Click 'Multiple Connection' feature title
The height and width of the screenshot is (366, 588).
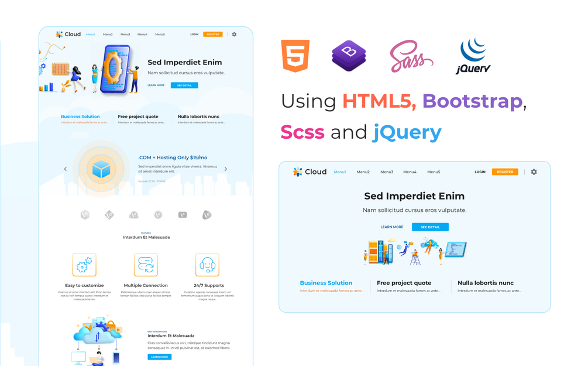pos(146,285)
